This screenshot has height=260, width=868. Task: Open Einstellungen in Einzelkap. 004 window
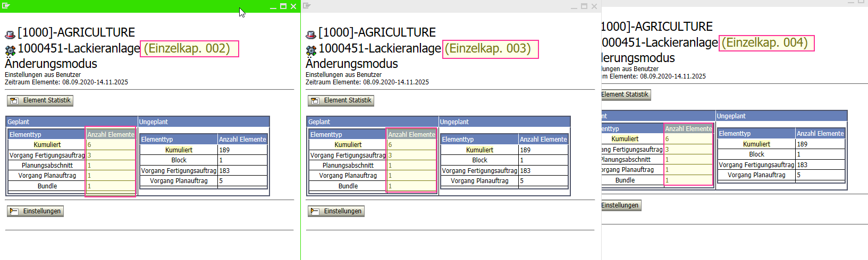click(x=620, y=205)
